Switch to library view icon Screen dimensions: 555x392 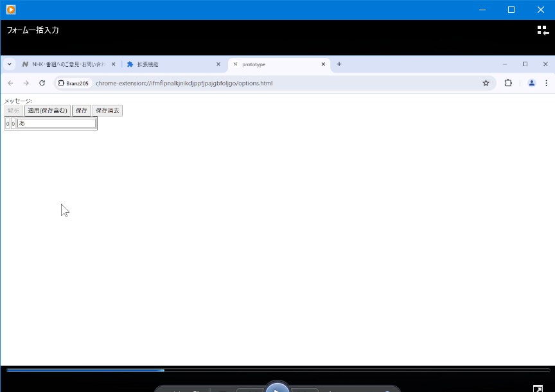[x=543, y=30]
